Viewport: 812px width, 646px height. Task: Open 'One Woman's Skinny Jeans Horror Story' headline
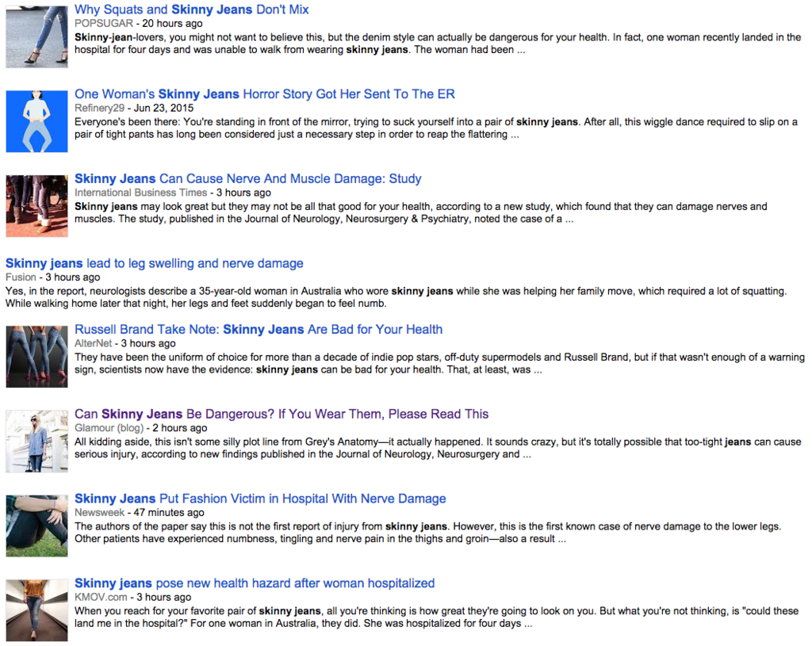click(x=265, y=94)
